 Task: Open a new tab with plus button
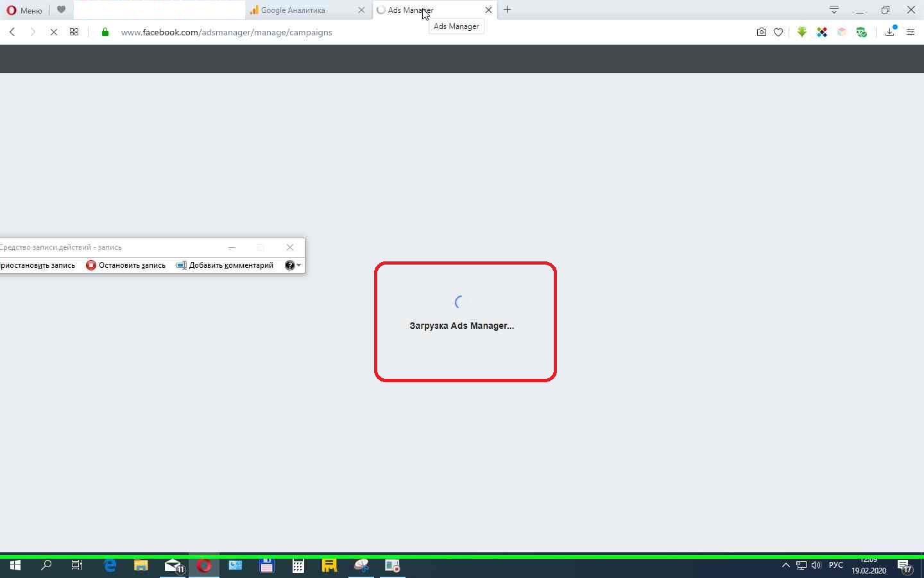[x=508, y=10]
